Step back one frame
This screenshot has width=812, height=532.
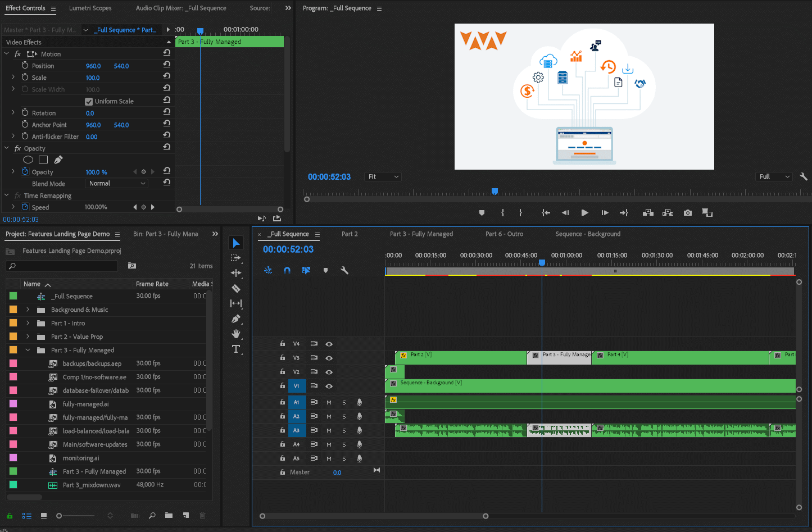tap(565, 213)
